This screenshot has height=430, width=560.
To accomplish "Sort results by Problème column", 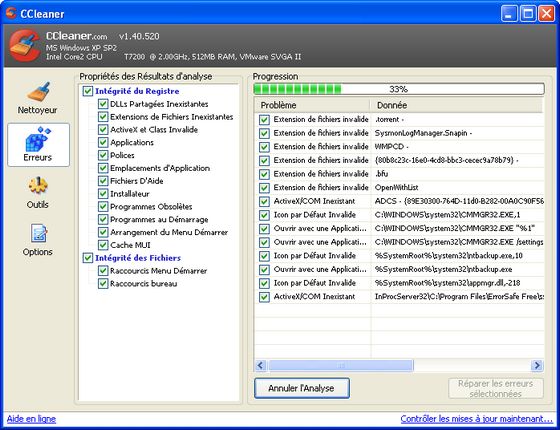I will click(x=312, y=105).
